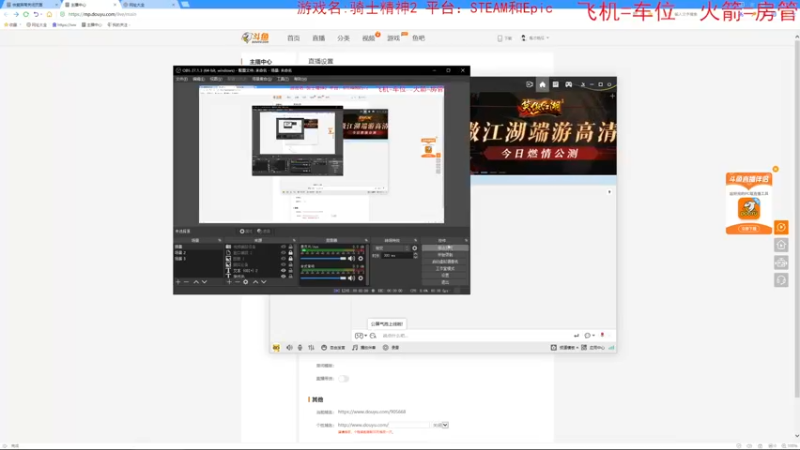This screenshot has height=450, width=800.
Task: Open the Tools menu in OBS menu bar
Action: tap(283, 79)
